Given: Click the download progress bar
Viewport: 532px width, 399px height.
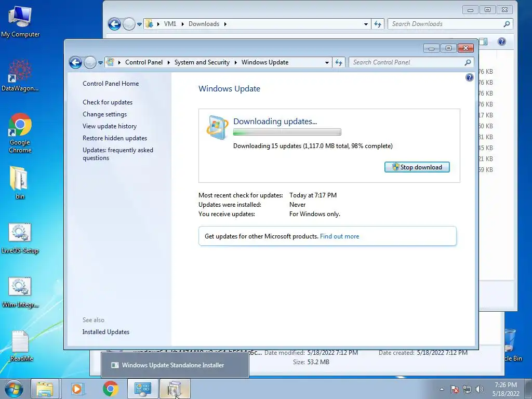Looking at the screenshot, I should [x=287, y=132].
